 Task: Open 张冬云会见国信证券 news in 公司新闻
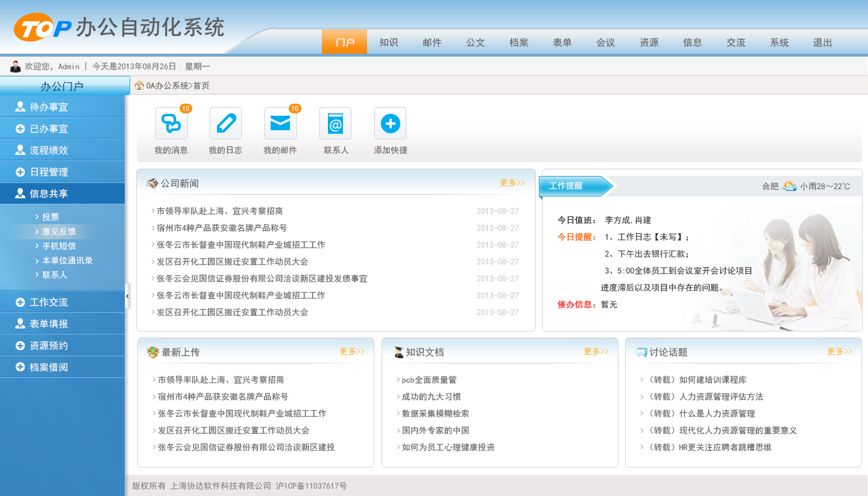(x=262, y=278)
